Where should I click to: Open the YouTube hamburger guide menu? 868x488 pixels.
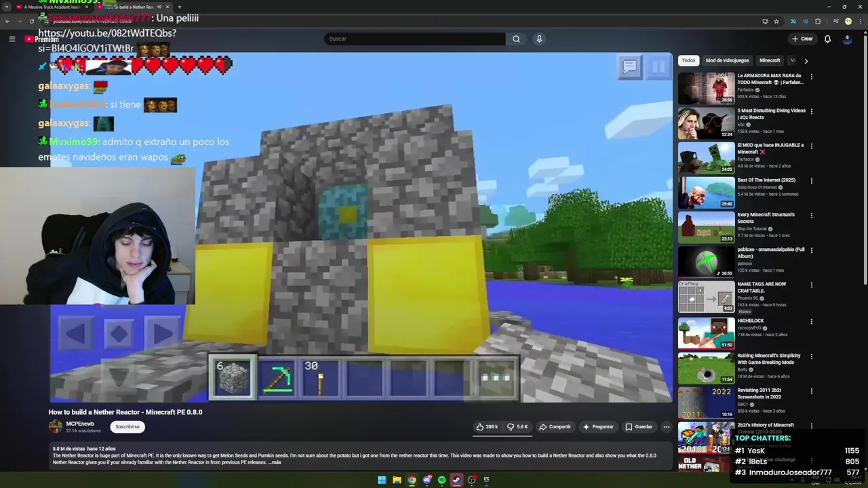click(12, 39)
